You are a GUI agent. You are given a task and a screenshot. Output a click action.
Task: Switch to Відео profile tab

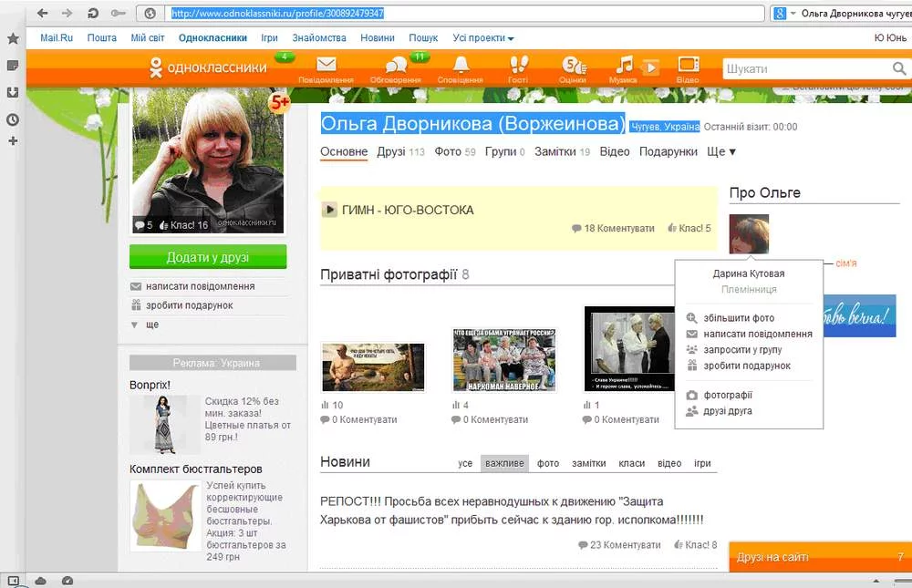click(x=615, y=152)
